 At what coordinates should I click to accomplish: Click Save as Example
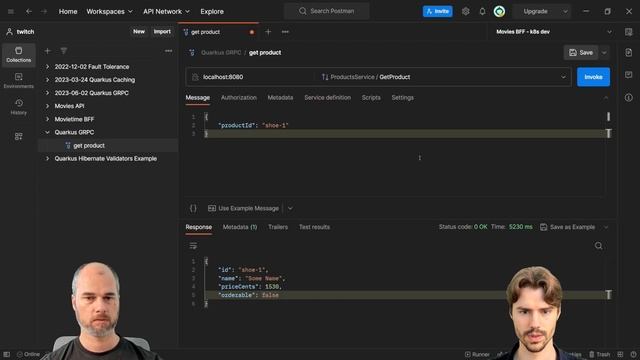click(567, 227)
